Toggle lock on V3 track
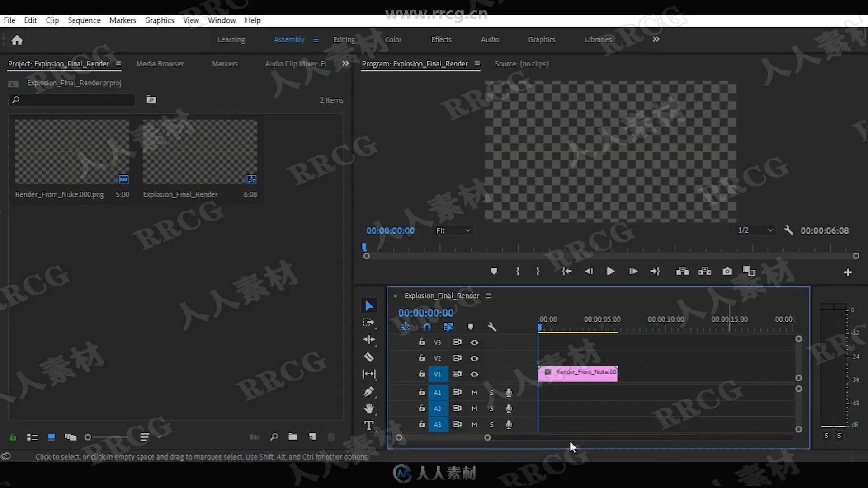The width and height of the screenshot is (868, 488). 421,342
